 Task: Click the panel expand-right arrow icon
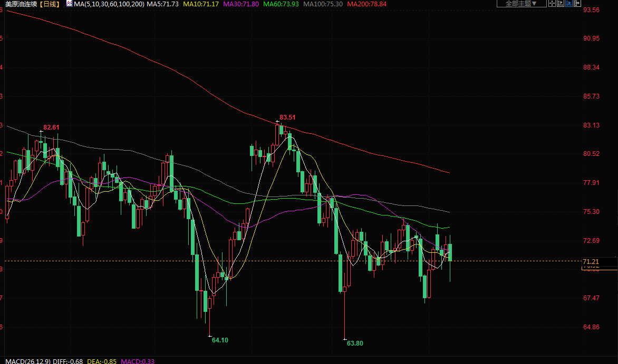[577, 4]
